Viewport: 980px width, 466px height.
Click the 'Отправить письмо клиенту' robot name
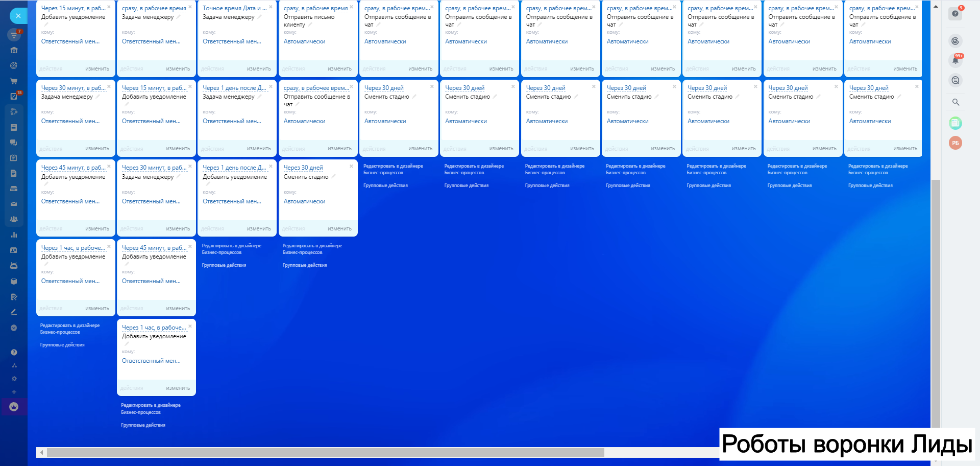click(x=309, y=20)
